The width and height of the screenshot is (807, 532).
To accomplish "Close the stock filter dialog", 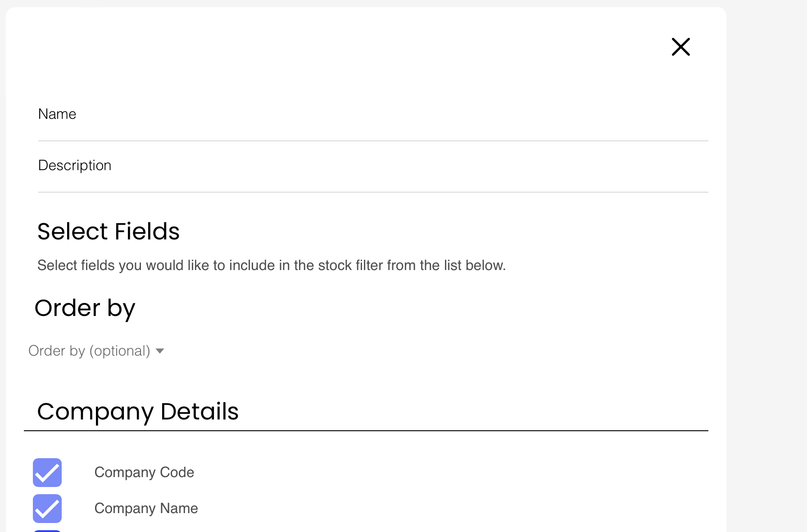I will point(680,47).
